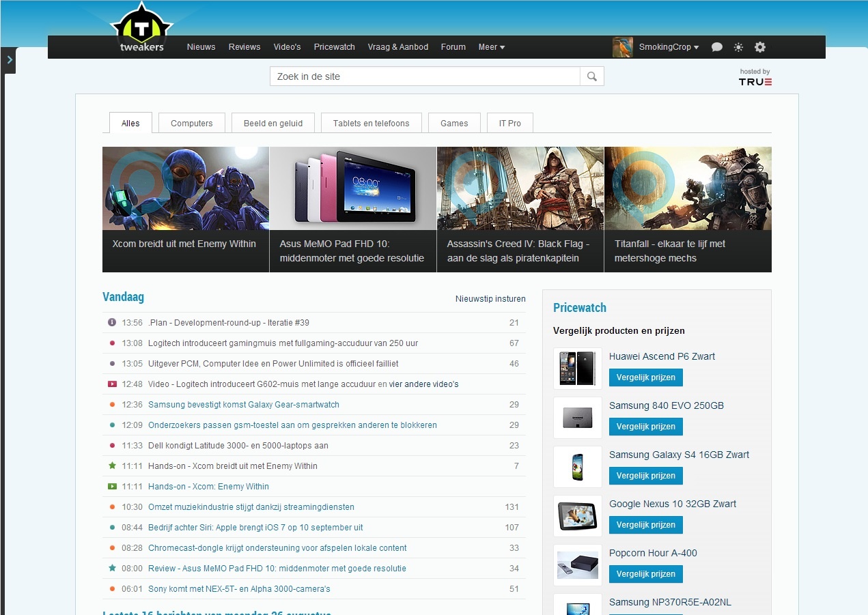Viewport: 868px width, 615px height.
Task: Open Forum in the top menu
Action: pos(453,47)
